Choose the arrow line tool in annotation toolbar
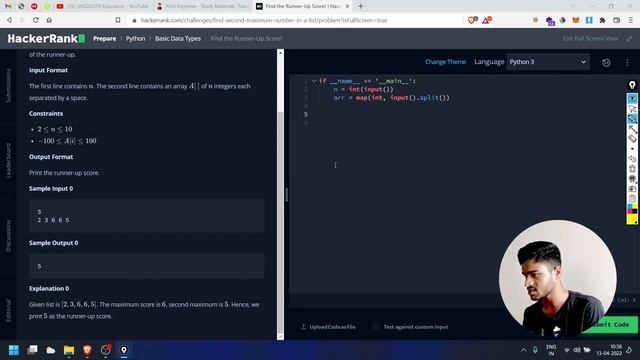 coord(632,129)
